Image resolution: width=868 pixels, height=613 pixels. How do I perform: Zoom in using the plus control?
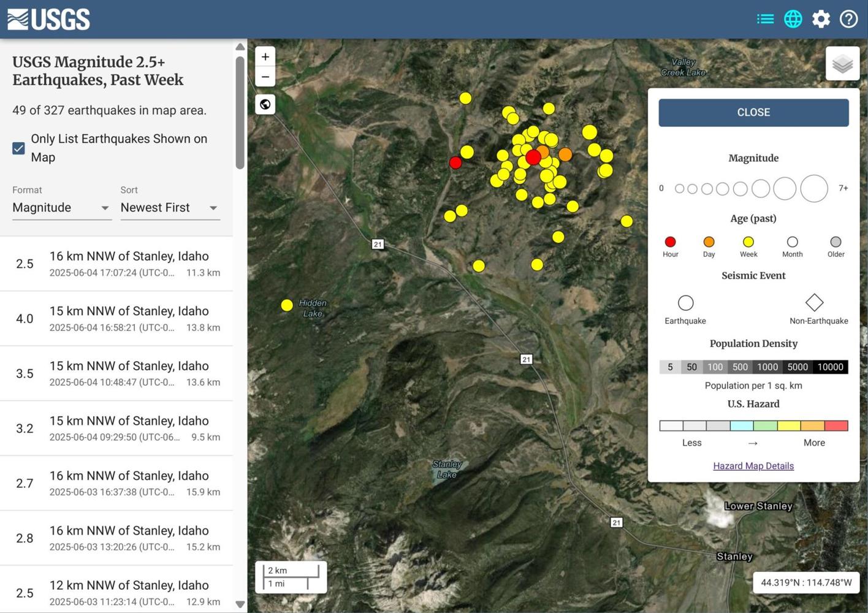pyautogui.click(x=265, y=56)
